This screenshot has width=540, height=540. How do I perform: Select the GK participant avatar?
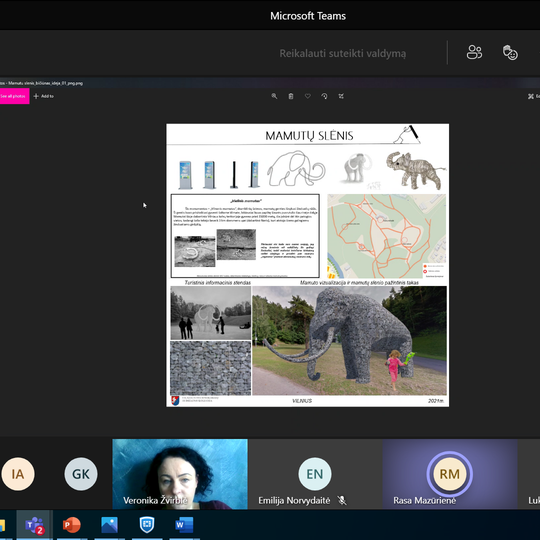pyautogui.click(x=81, y=474)
